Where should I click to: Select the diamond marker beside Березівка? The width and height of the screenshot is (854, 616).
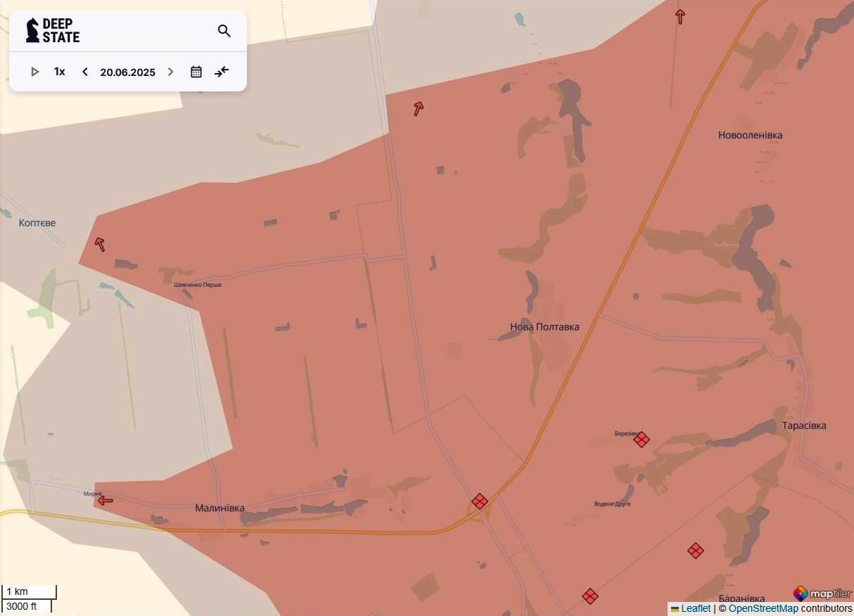pos(641,439)
